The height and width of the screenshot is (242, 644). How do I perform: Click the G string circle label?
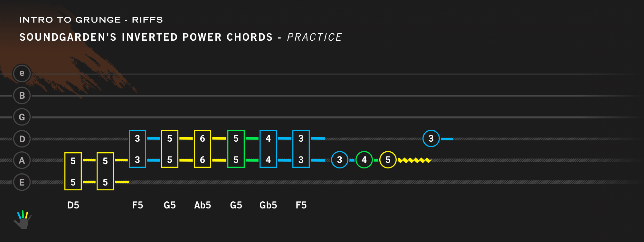[22, 117]
